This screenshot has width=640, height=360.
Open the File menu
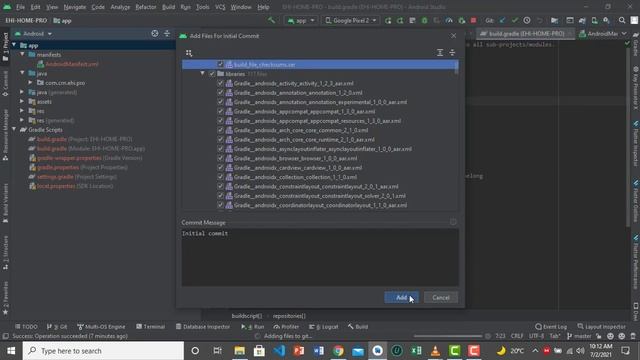click(20, 7)
